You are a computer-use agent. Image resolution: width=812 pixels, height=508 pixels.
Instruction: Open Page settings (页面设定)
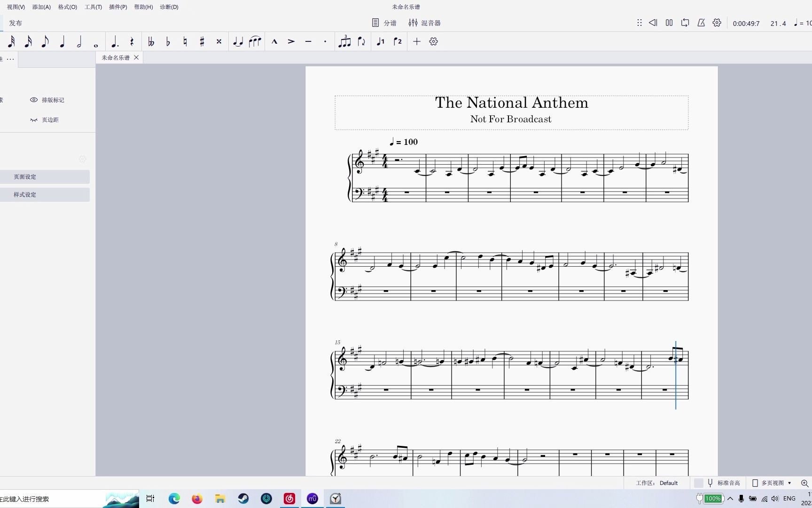tap(45, 177)
